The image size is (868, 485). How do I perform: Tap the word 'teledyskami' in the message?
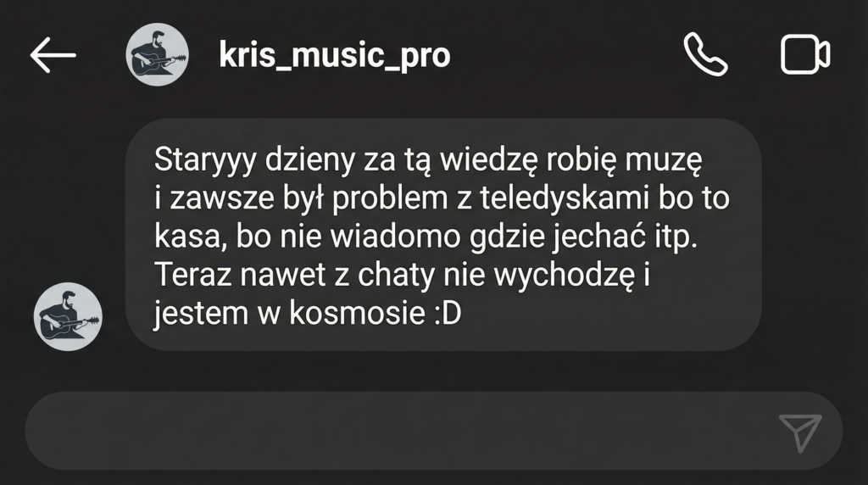[x=564, y=198]
